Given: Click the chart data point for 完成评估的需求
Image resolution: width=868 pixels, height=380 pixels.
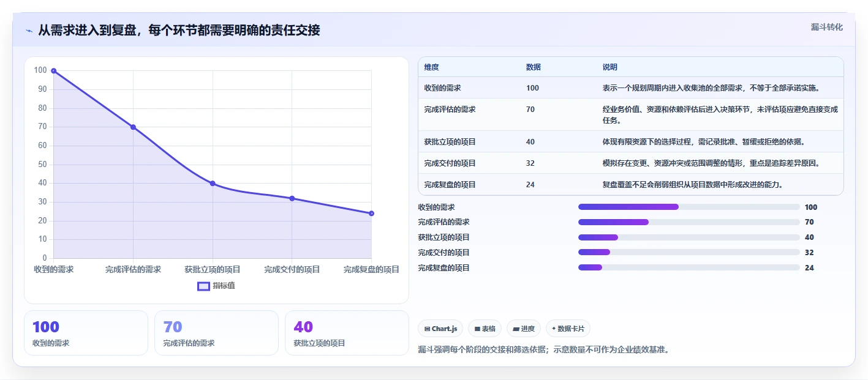Looking at the screenshot, I should pos(133,127).
